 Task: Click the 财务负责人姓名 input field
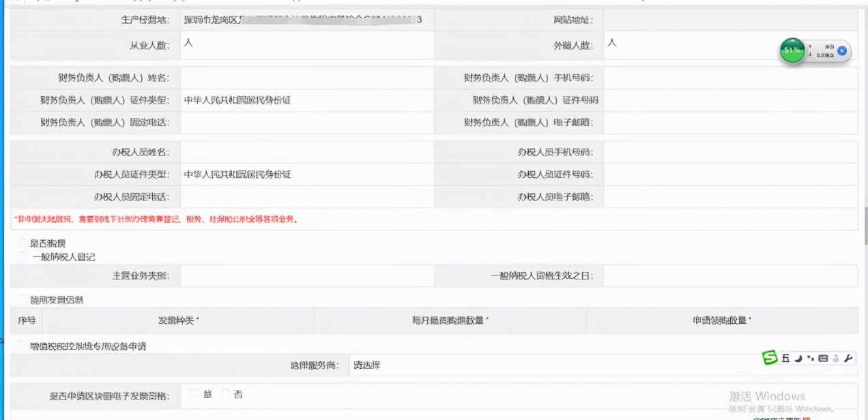coord(306,78)
